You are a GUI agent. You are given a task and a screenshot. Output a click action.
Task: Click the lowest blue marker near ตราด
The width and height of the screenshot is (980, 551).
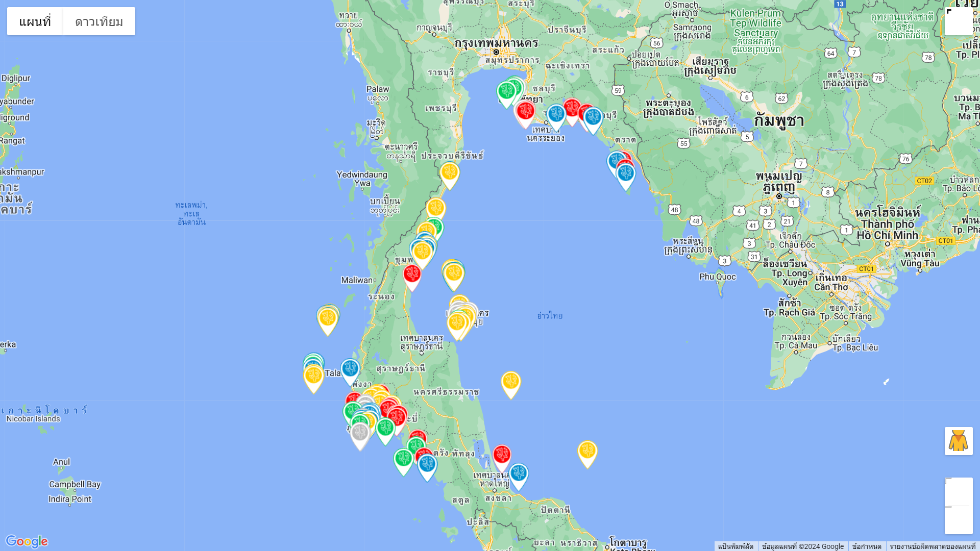(626, 174)
